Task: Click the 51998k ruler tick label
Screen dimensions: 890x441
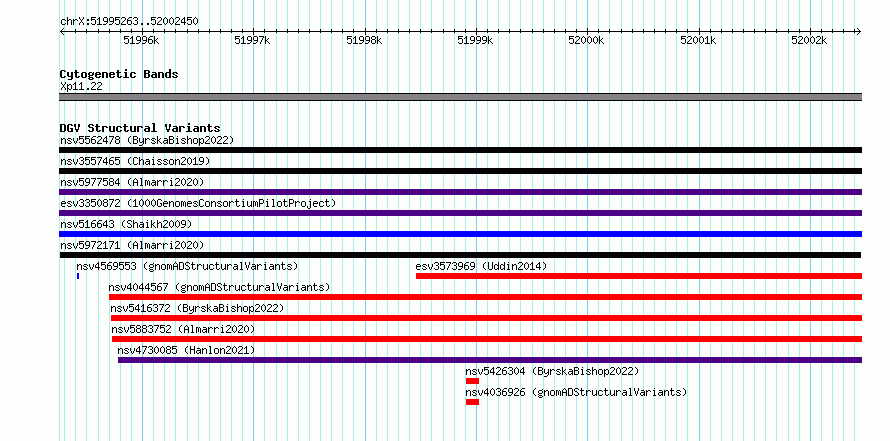Action: pos(364,41)
